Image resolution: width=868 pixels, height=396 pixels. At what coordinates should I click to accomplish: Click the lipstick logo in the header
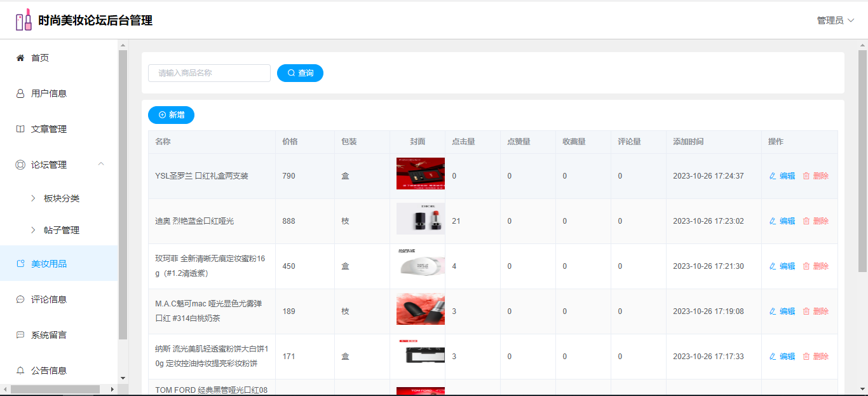point(24,20)
